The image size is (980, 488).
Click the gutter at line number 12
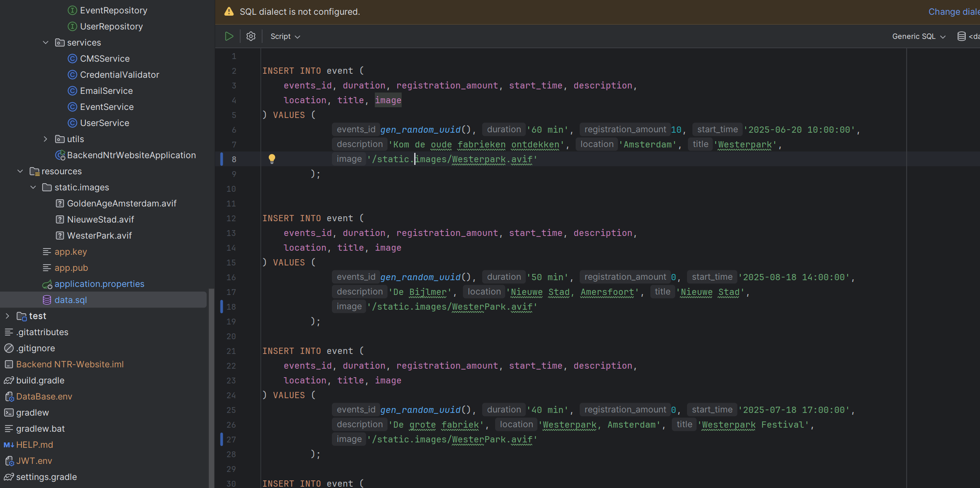(231, 218)
